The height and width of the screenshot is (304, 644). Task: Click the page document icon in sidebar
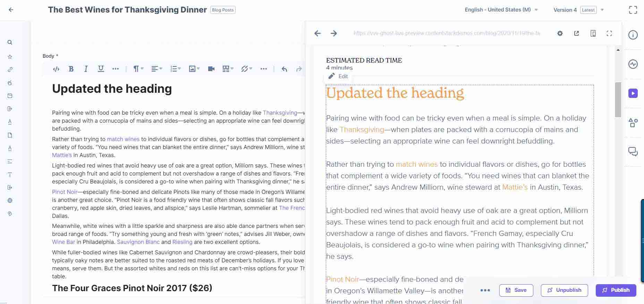click(10, 135)
